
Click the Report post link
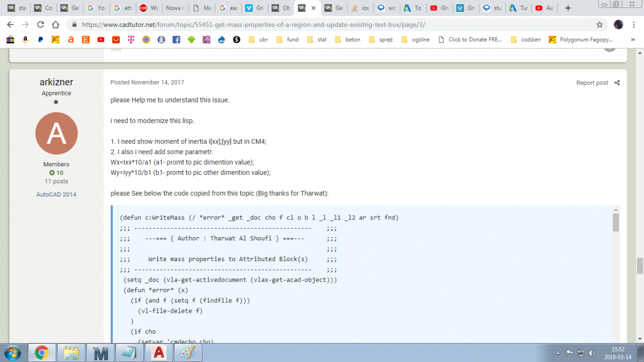[592, 83]
